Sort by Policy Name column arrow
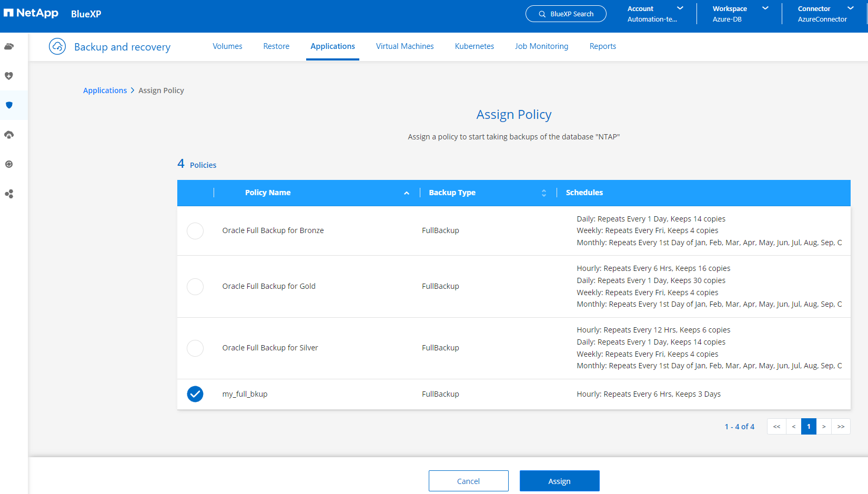Viewport: 868px width, 494px height. pyautogui.click(x=407, y=193)
